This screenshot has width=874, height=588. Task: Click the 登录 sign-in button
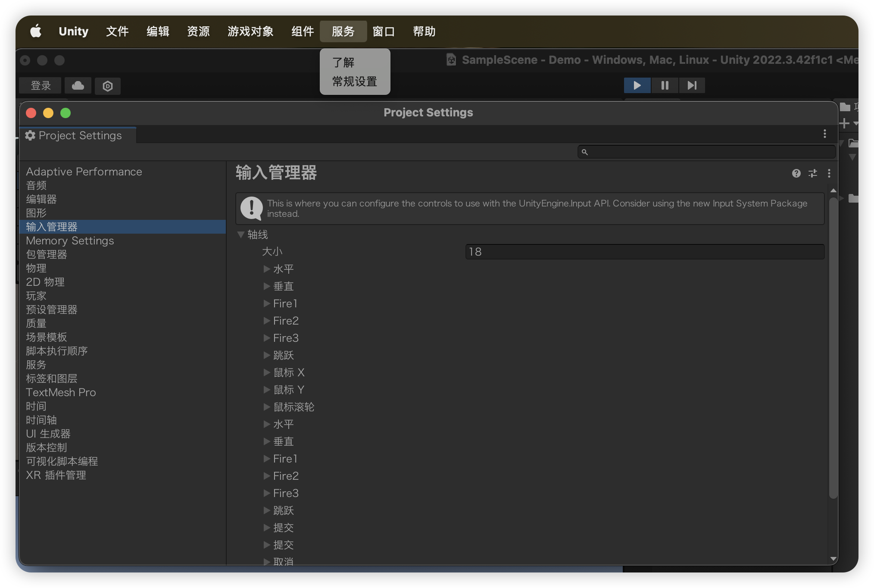(41, 85)
